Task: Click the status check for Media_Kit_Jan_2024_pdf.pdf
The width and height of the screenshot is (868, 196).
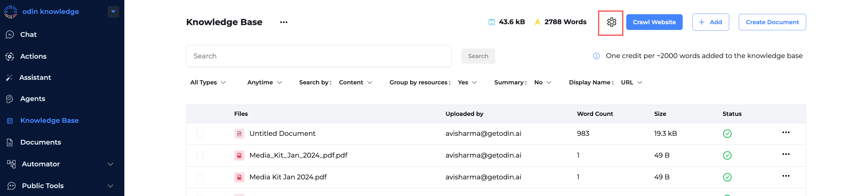Action: [727, 155]
